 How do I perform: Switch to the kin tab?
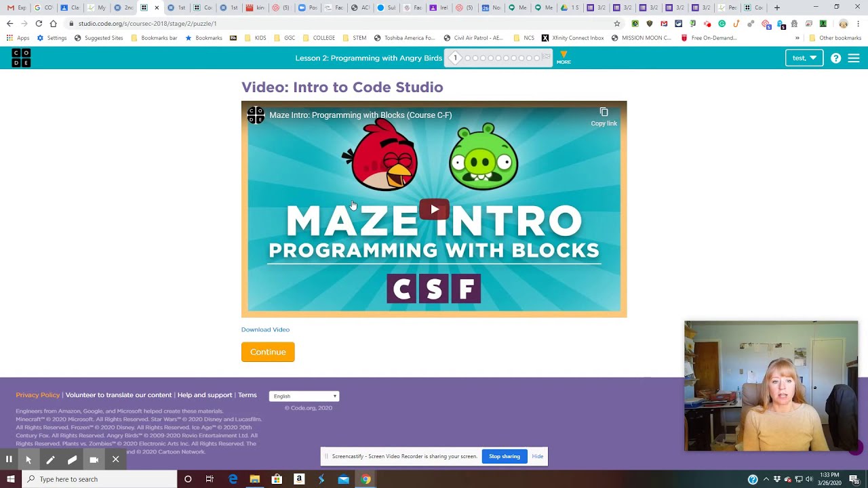point(255,7)
